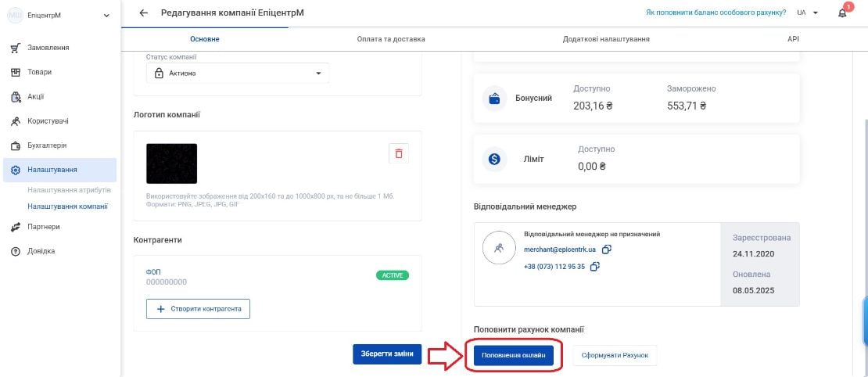
Task: Click the Поповнення онлайн button
Action: tap(517, 355)
